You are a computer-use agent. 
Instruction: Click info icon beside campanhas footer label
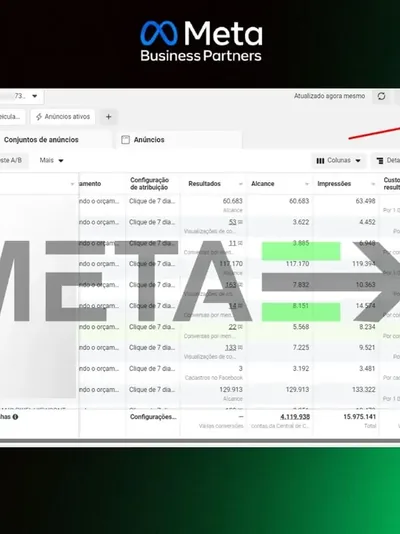[x=15, y=417]
